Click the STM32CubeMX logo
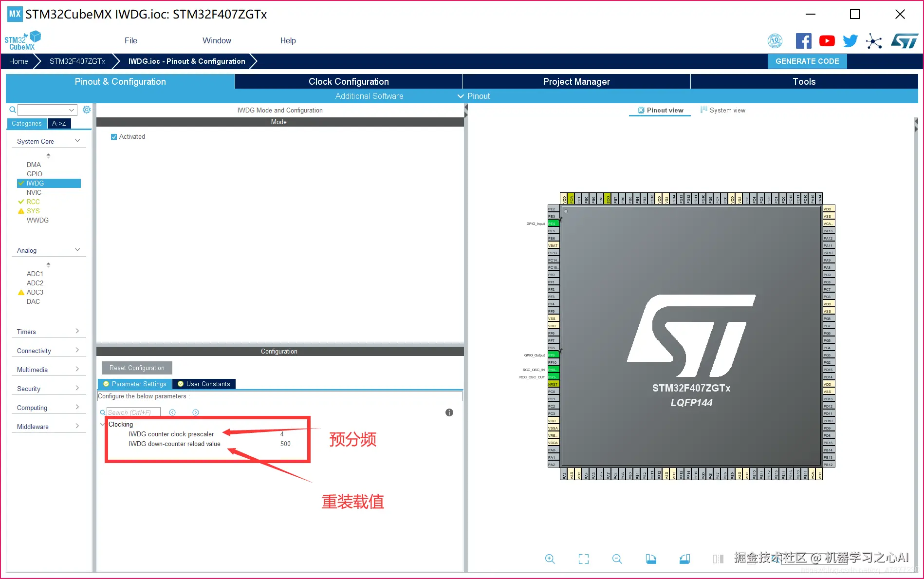Image resolution: width=924 pixels, height=579 pixels. (22, 40)
